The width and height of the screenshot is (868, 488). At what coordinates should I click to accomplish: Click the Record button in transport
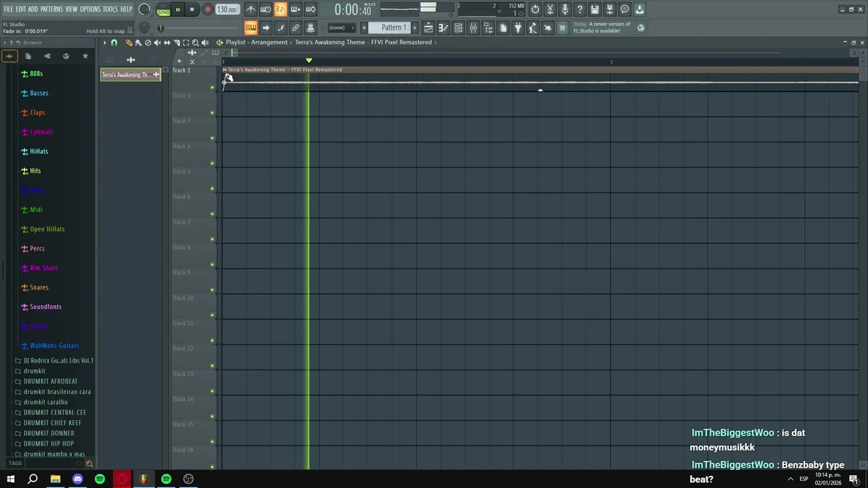(208, 9)
